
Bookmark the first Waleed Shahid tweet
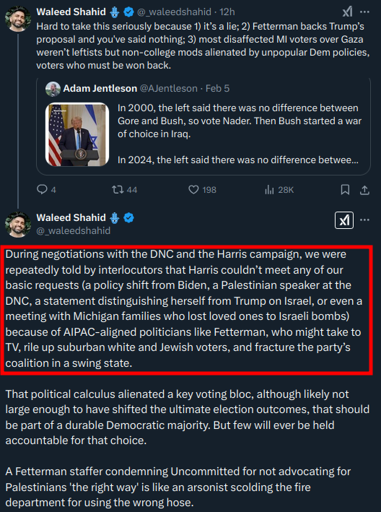click(x=345, y=190)
